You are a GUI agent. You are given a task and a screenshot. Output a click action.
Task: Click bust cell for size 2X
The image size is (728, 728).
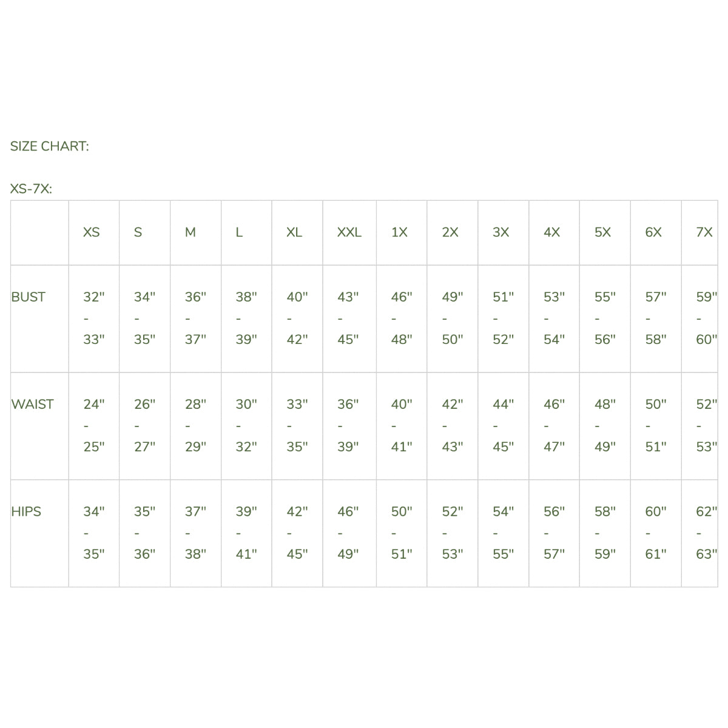coord(453,318)
